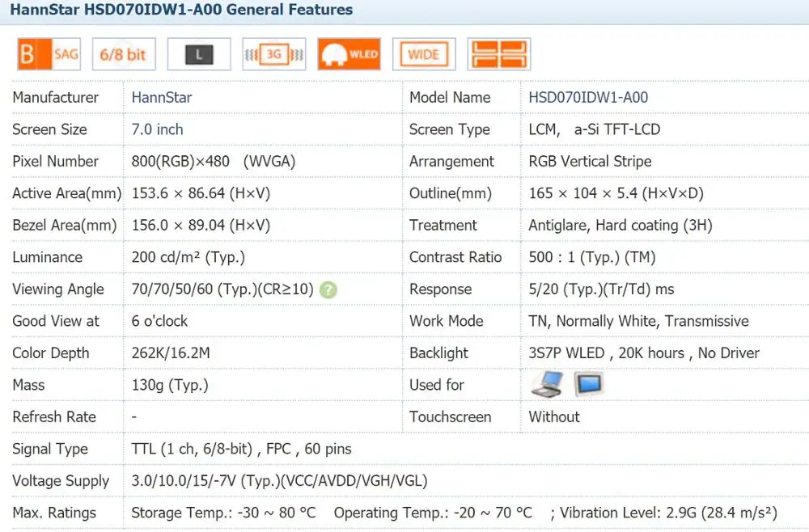The width and height of the screenshot is (809, 532).
Task: Select the "200 cd/m² (Typ.)" luminance value
Action: coord(188,257)
